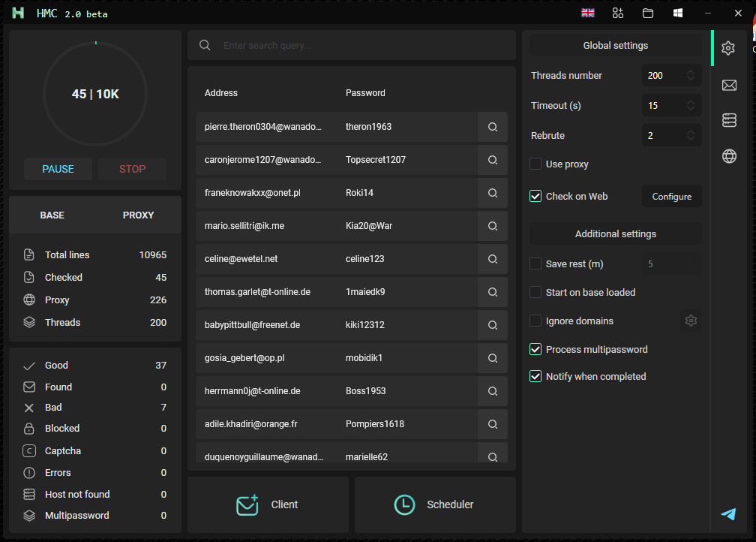756x542 pixels.
Task: Adjust the Save rest minutes stepper
Action: point(691,263)
